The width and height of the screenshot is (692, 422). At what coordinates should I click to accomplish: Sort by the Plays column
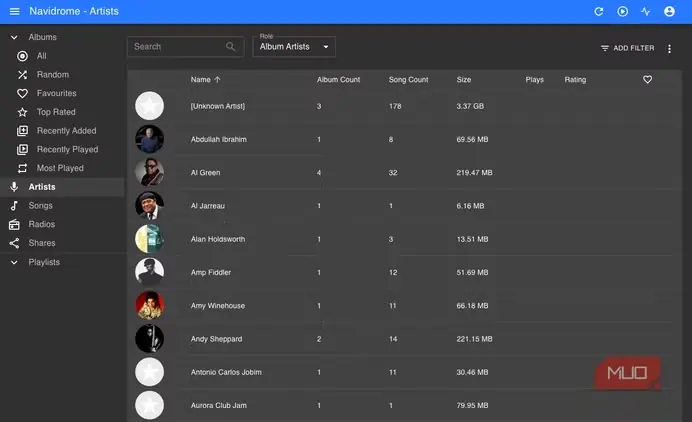pos(534,79)
